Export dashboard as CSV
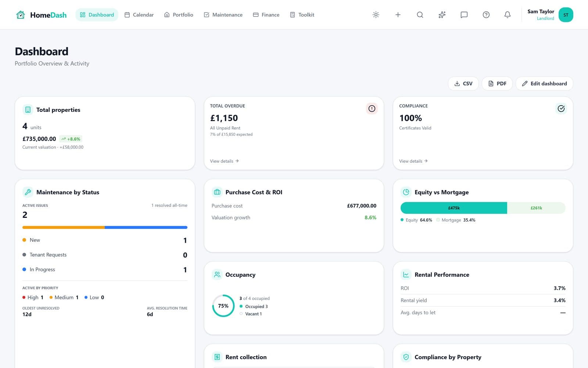The width and height of the screenshot is (588, 368). coord(463,84)
